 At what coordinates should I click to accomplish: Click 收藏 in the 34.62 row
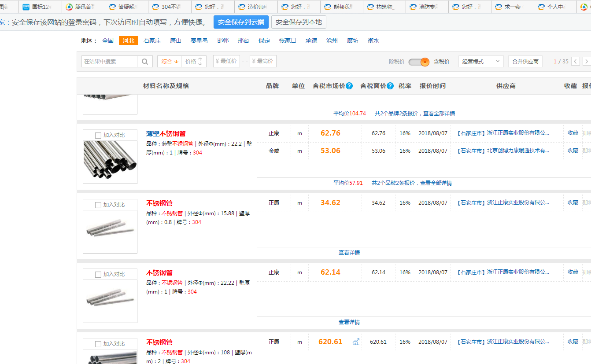[x=573, y=202]
